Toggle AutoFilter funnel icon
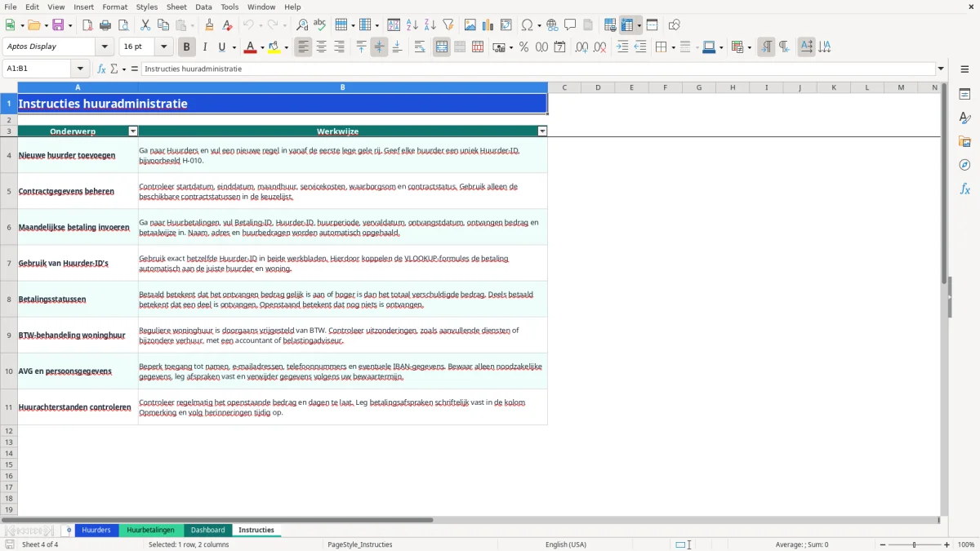 coord(448,25)
